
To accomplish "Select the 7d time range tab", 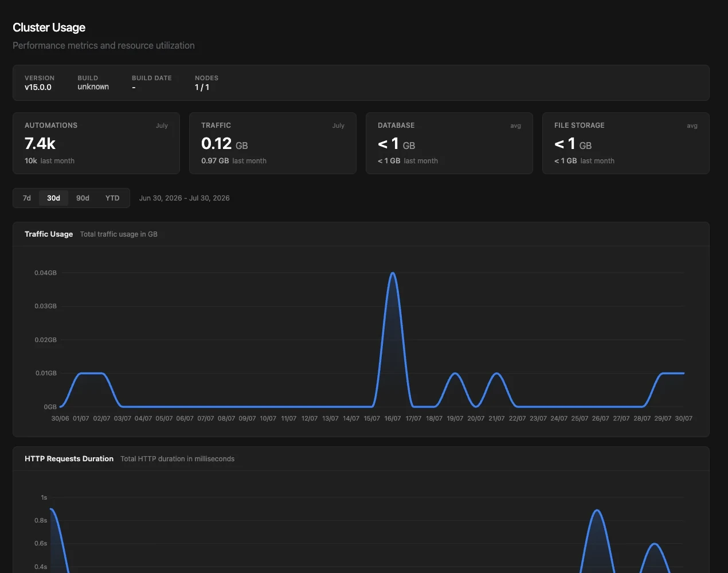I will point(27,198).
